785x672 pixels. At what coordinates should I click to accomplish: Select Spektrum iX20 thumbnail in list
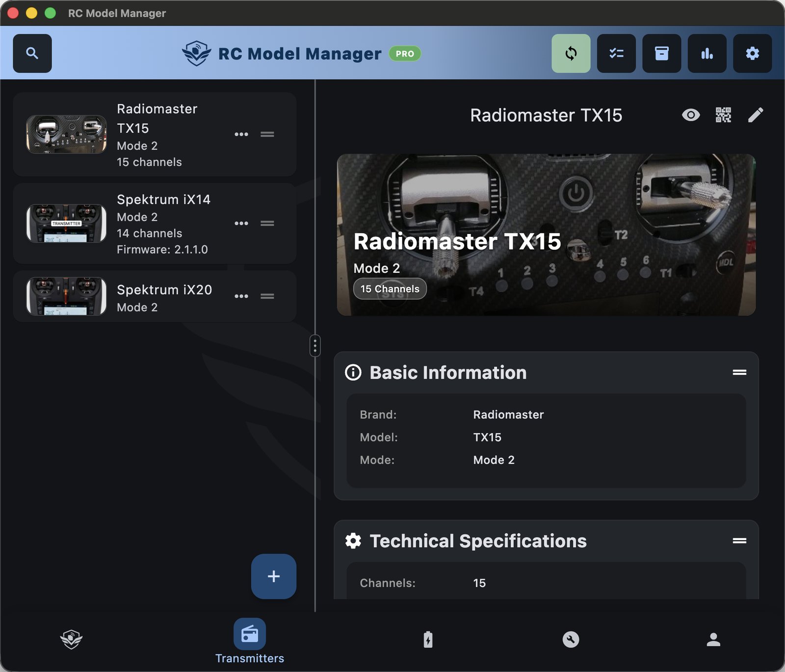[x=66, y=296]
